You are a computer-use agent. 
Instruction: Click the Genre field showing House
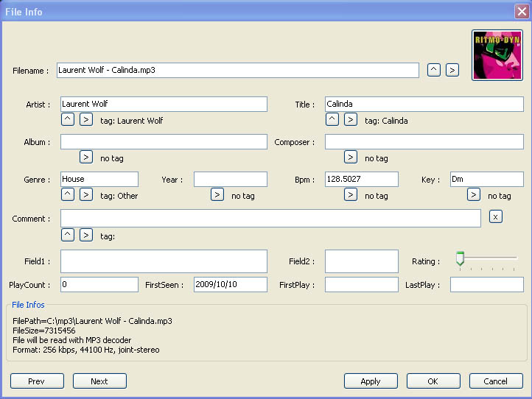point(99,179)
